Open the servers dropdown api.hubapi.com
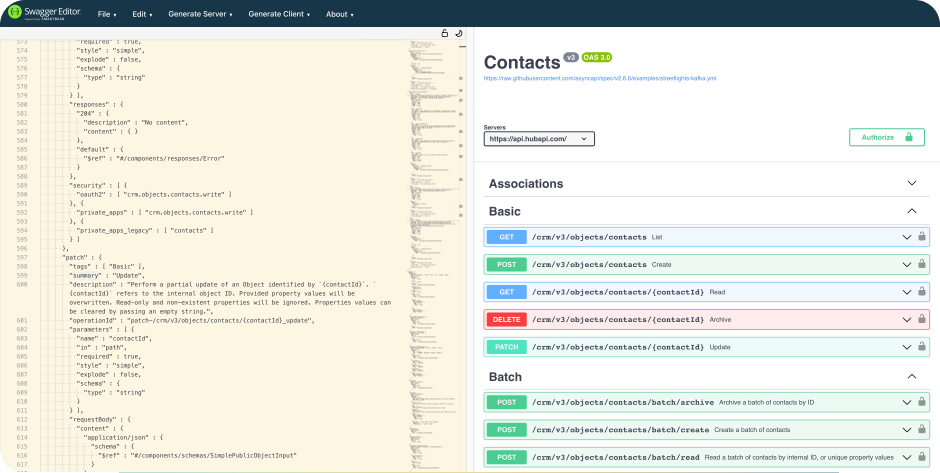The image size is (940, 473). pos(539,138)
